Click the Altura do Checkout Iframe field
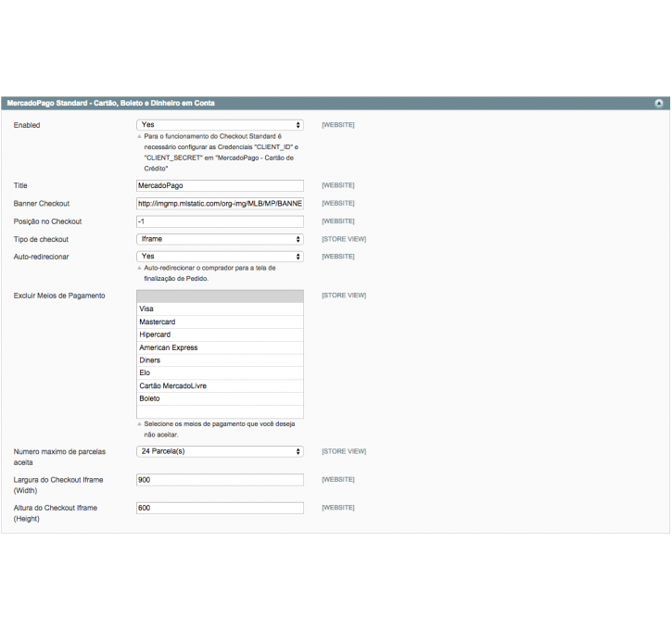 [x=220, y=508]
